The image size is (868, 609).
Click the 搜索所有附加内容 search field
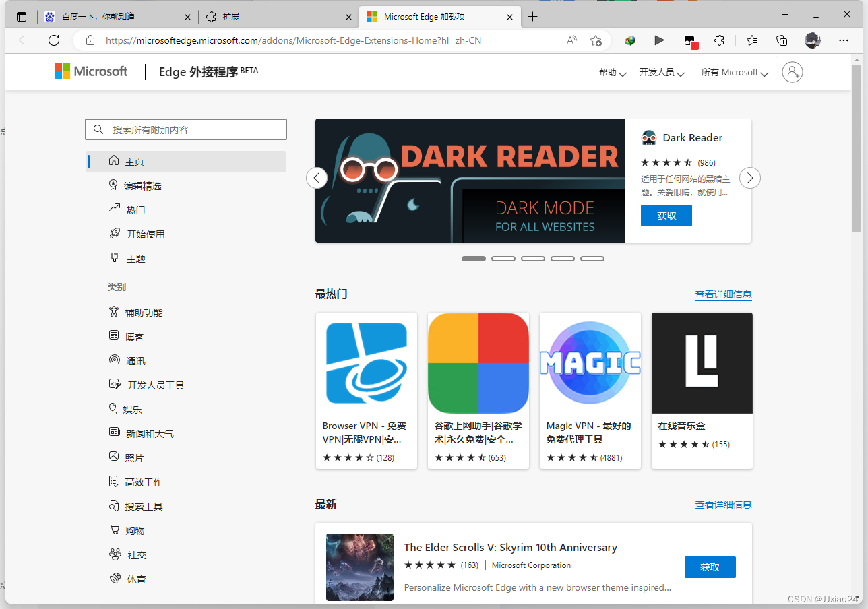186,129
